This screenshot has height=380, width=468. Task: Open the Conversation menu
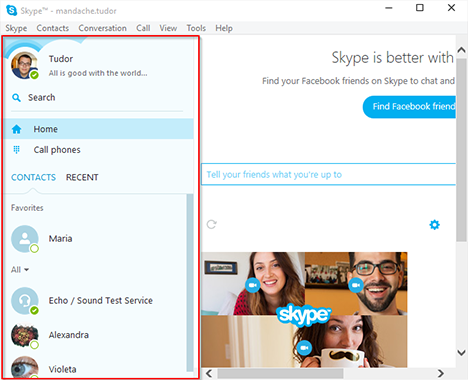tap(102, 28)
